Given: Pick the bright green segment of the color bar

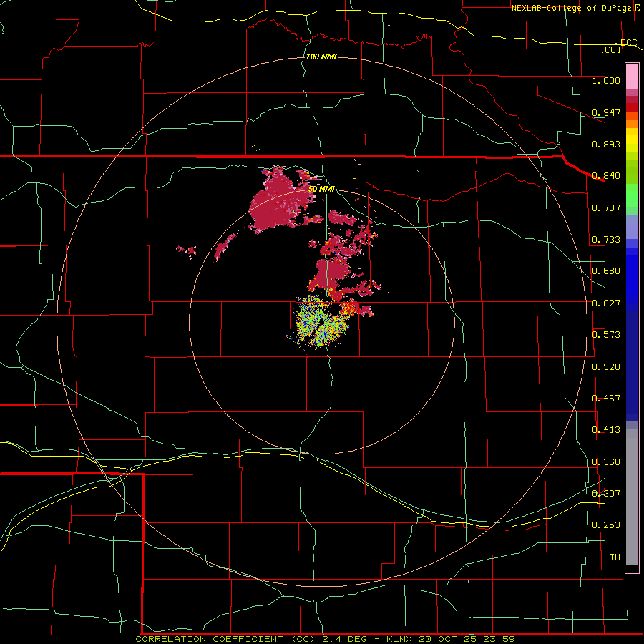Looking at the screenshot, I should [x=632, y=195].
